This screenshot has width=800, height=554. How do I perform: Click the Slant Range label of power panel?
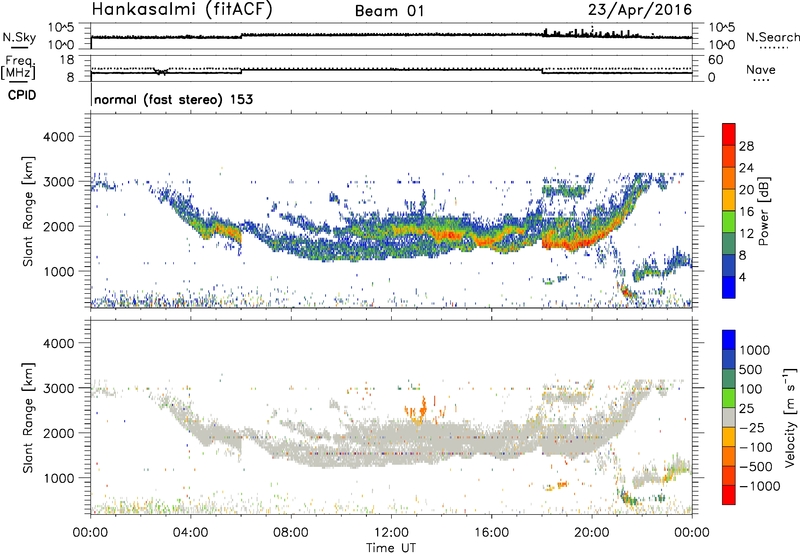[x=28, y=211]
